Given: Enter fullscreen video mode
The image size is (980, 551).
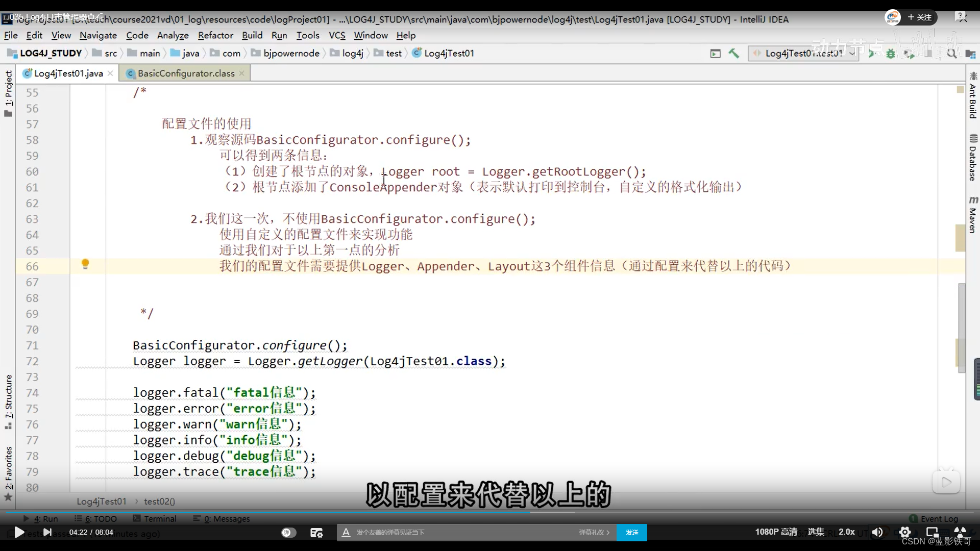Looking at the screenshot, I should pos(960,532).
